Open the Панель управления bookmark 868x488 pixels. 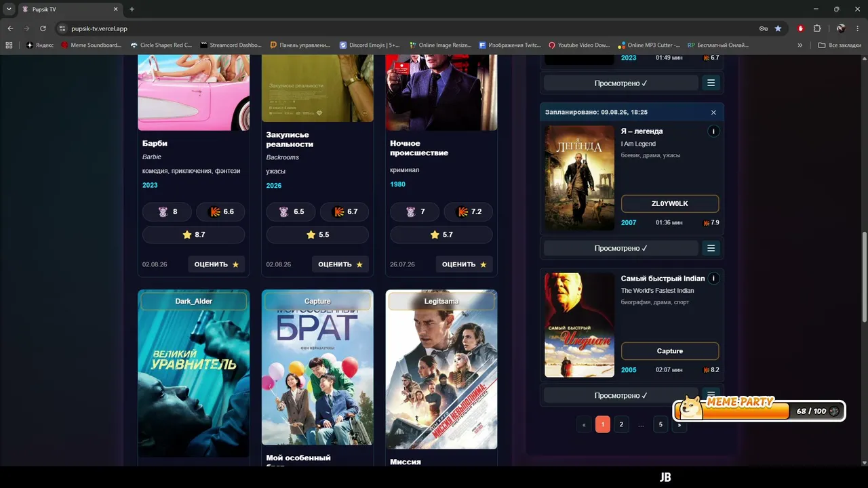[x=300, y=45]
